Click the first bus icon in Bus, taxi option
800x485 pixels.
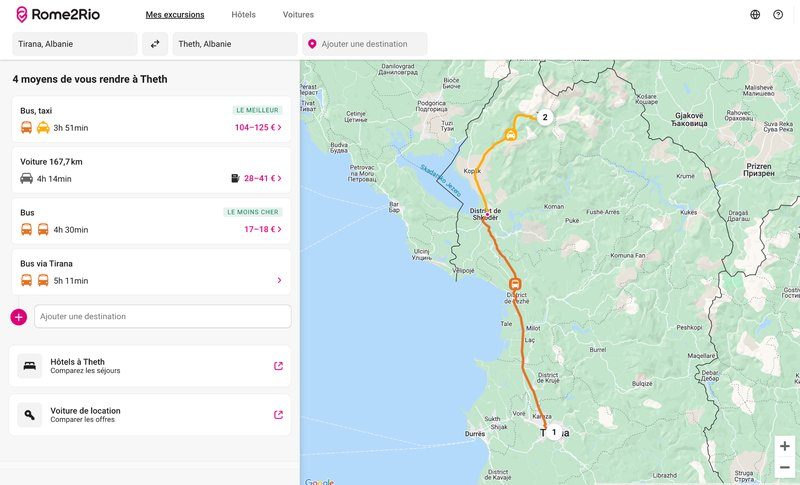27,127
